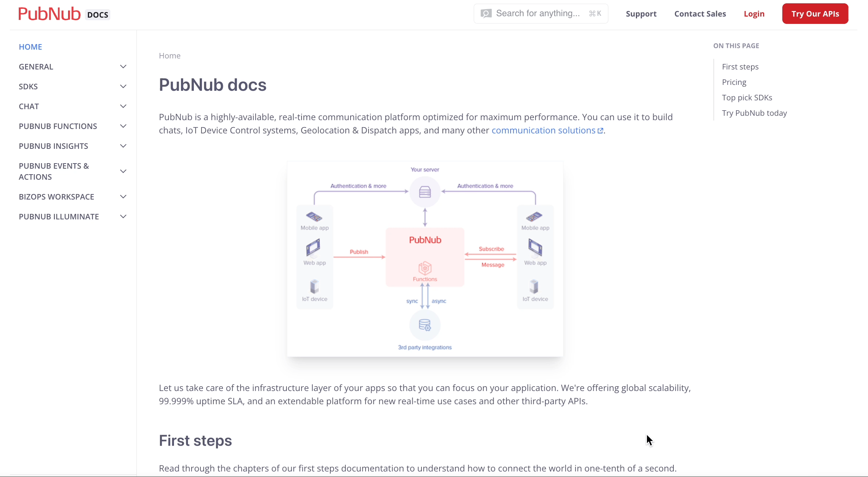Click the Try Our APIs button
Screen dimensions: 868x477
click(815, 13)
